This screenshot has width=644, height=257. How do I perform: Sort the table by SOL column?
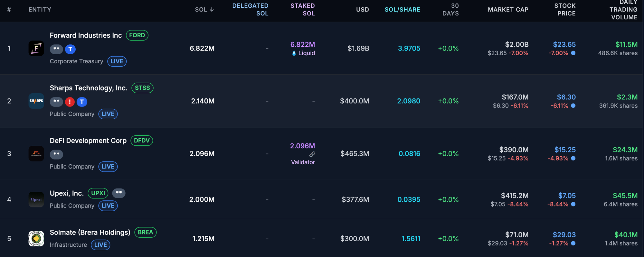(204, 10)
